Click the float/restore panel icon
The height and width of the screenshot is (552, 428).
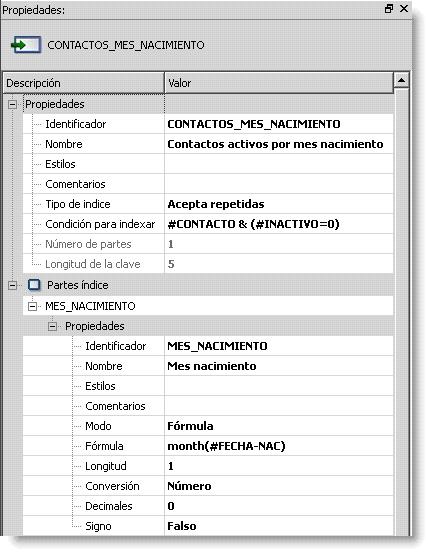[x=389, y=9]
